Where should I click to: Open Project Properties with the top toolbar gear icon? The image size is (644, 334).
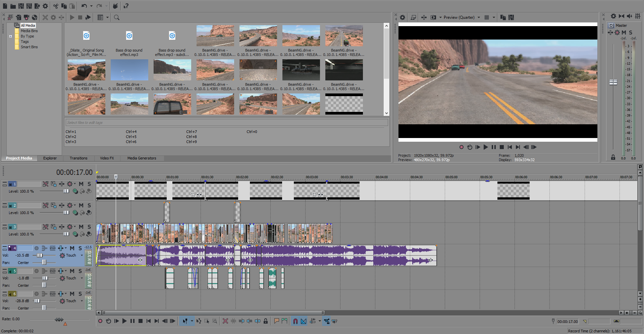[x=45, y=6]
